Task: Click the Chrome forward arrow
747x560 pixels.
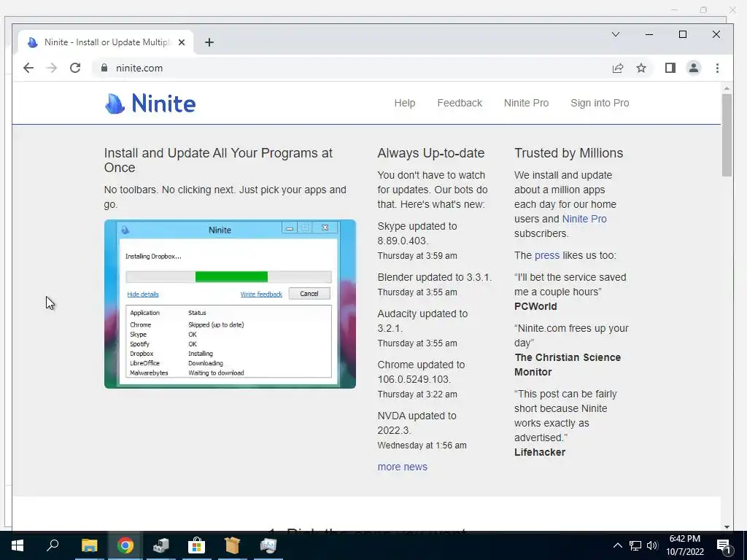Action: [x=52, y=68]
